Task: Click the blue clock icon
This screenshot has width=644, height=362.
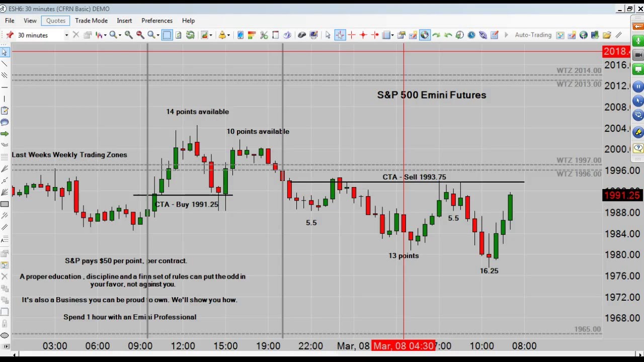Action: tap(471, 35)
